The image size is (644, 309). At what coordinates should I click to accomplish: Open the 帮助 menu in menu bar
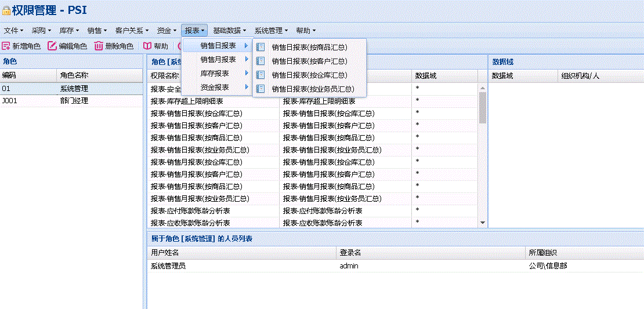306,30
